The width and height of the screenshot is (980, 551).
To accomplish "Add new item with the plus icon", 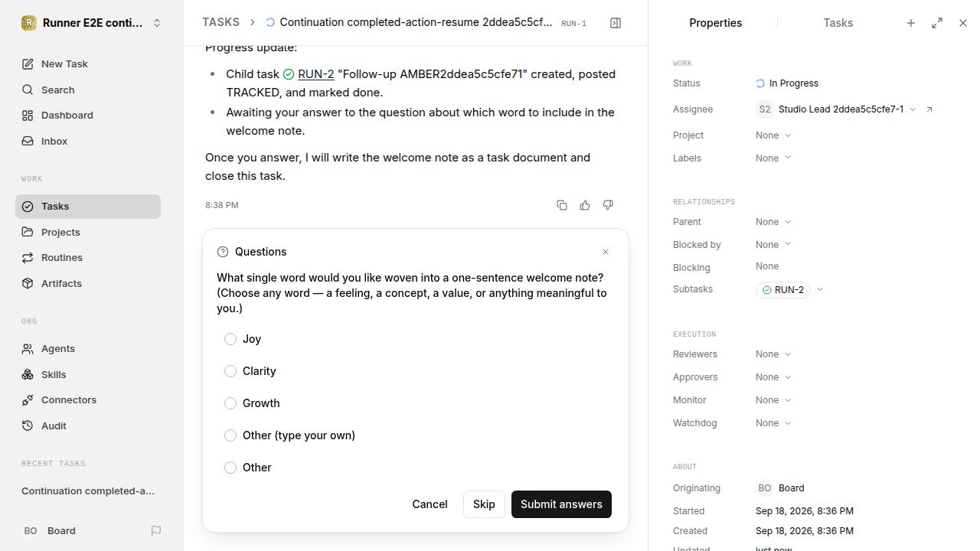I will [x=911, y=23].
